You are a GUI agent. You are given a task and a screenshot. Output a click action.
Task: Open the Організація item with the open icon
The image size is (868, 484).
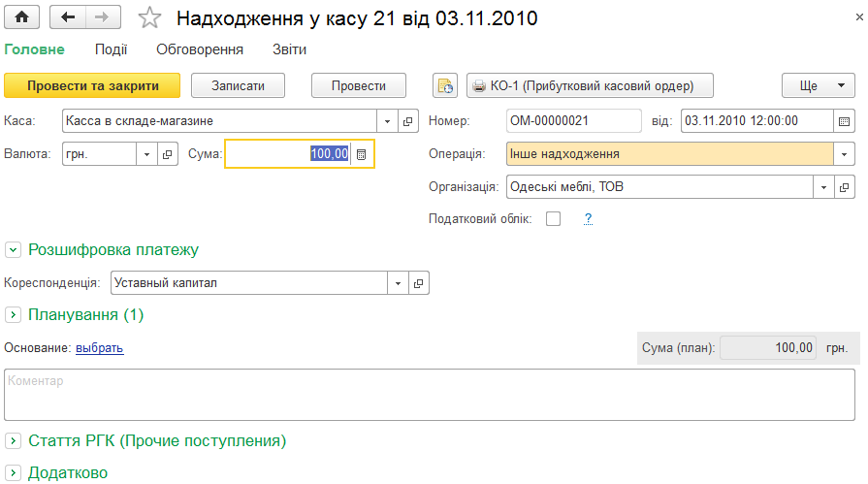[x=844, y=187]
